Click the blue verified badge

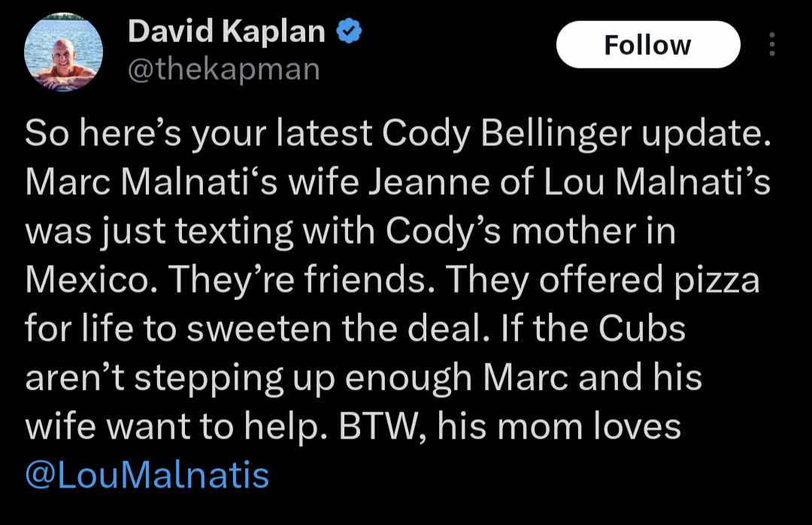349,31
